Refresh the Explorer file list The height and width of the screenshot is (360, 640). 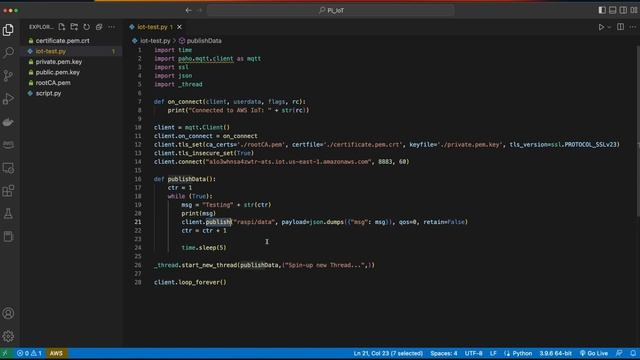click(87, 27)
